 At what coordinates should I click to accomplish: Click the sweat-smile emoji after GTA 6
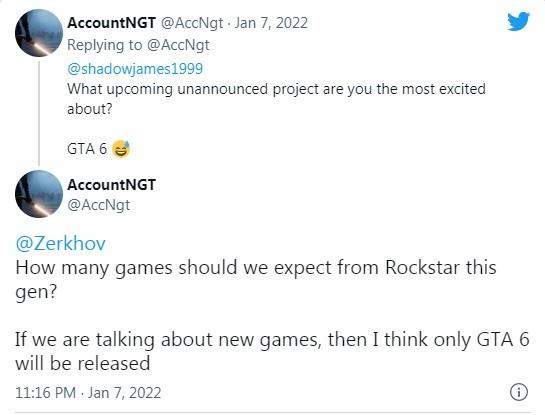click(121, 149)
